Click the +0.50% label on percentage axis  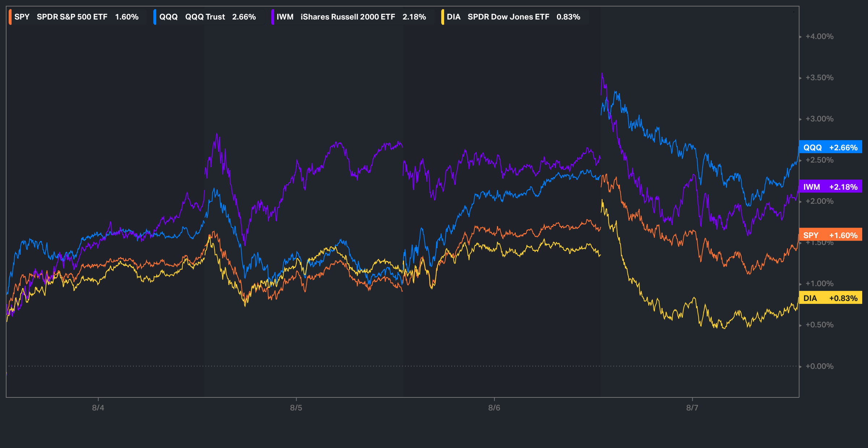(x=820, y=325)
